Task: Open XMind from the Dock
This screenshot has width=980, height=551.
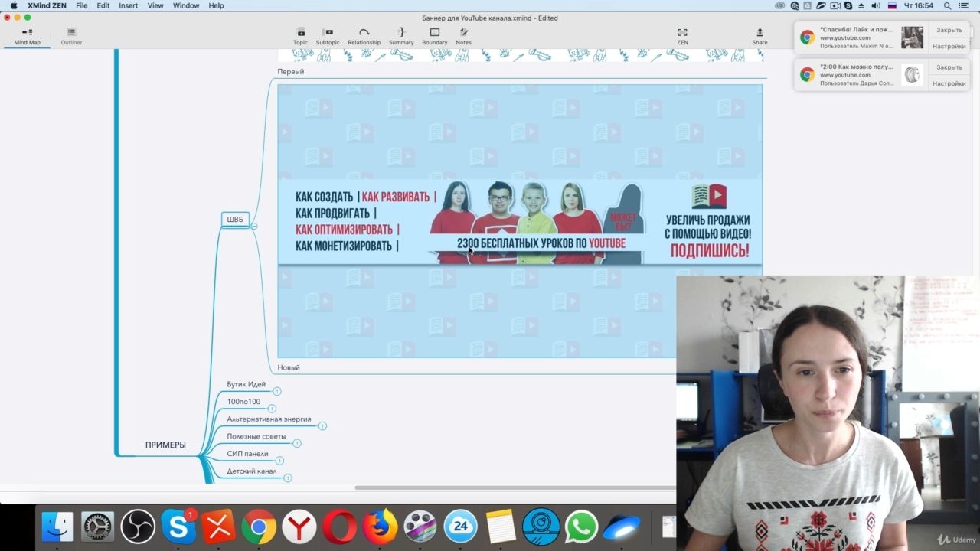Action: pyautogui.click(x=219, y=527)
